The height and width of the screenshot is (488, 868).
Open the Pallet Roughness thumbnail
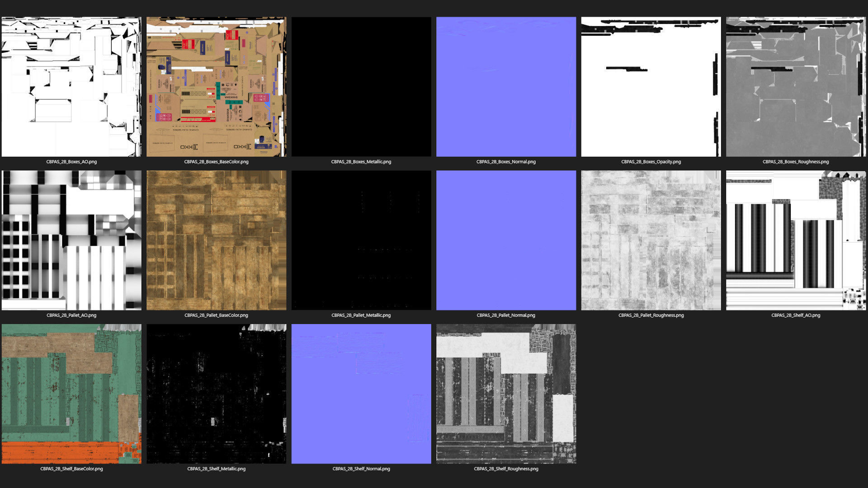(x=651, y=240)
